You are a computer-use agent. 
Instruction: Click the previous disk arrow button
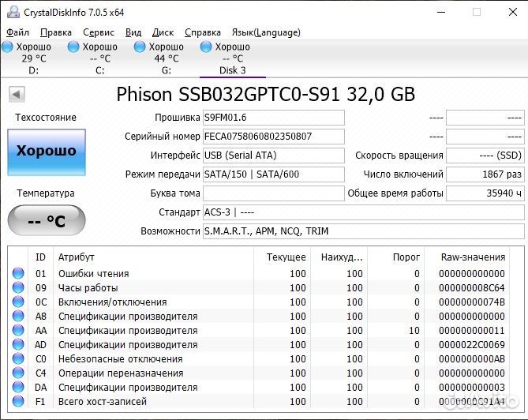pyautogui.click(x=17, y=94)
